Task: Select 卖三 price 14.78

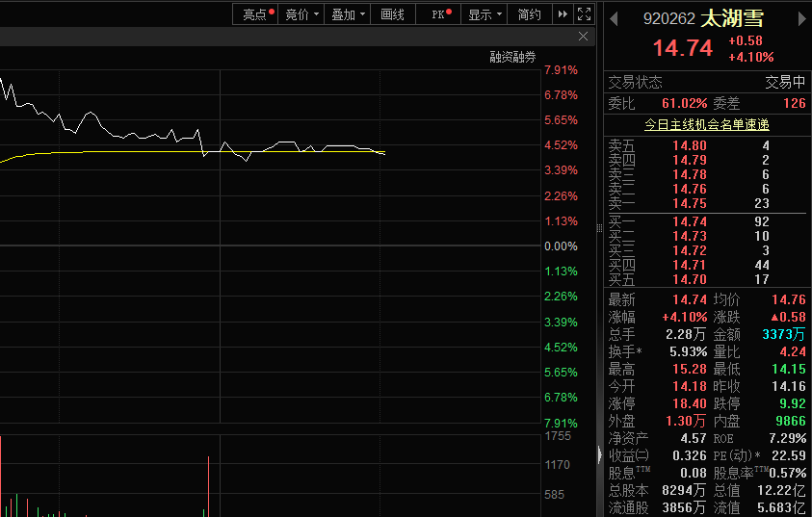Action: [x=690, y=175]
